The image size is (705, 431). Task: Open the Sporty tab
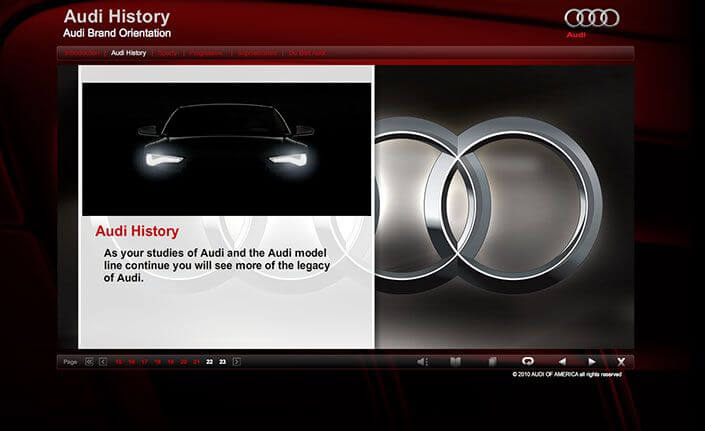pos(167,53)
